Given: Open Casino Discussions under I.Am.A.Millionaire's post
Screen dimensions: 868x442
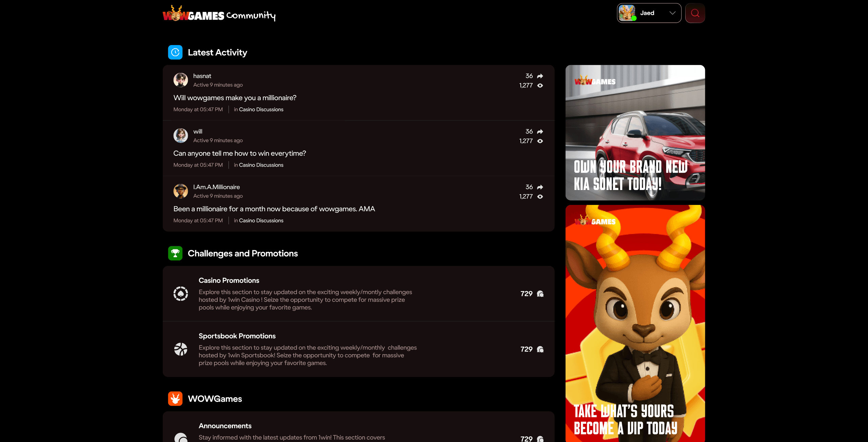Looking at the screenshot, I should click(x=261, y=220).
